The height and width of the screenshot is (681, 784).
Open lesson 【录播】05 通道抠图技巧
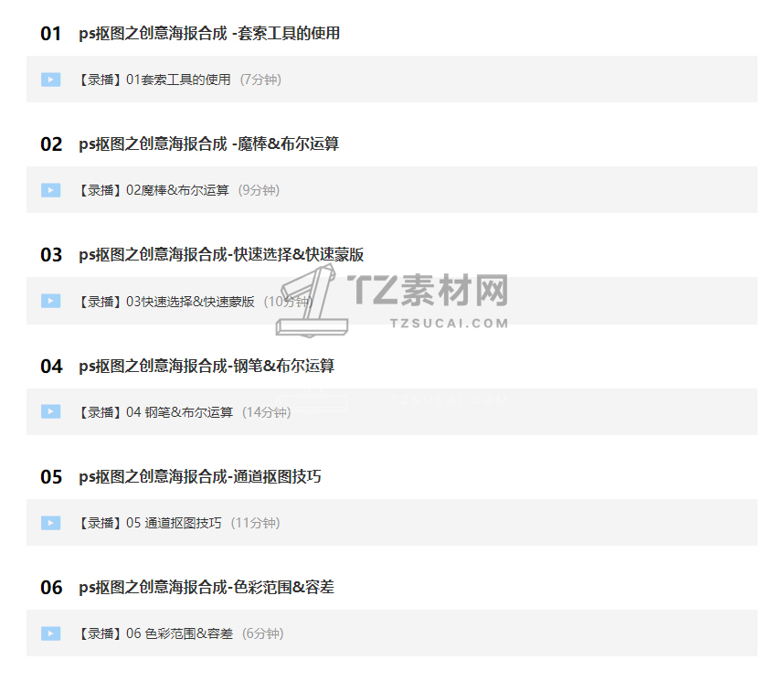point(149,523)
